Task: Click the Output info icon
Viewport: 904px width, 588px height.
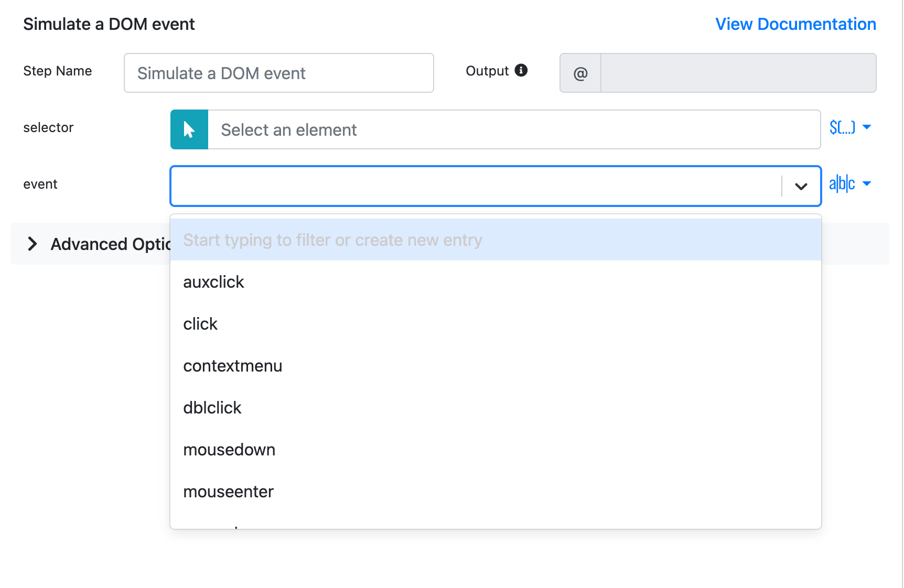Action: [x=521, y=70]
